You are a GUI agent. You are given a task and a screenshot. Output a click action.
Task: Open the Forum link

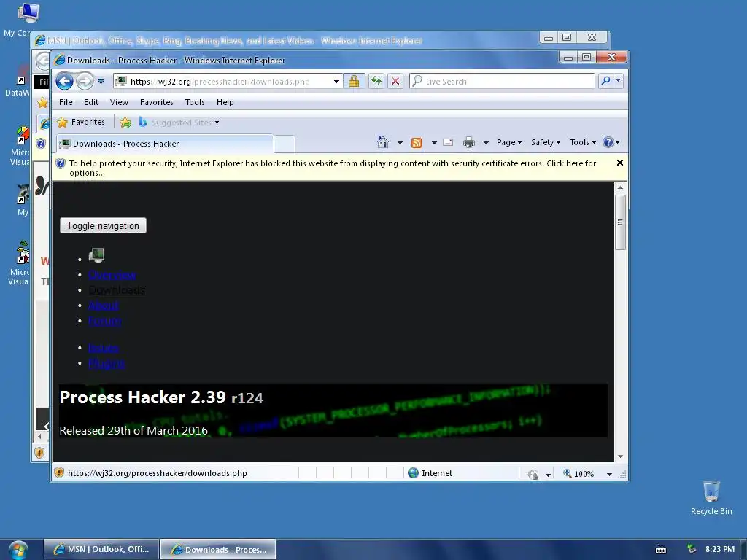tap(105, 321)
